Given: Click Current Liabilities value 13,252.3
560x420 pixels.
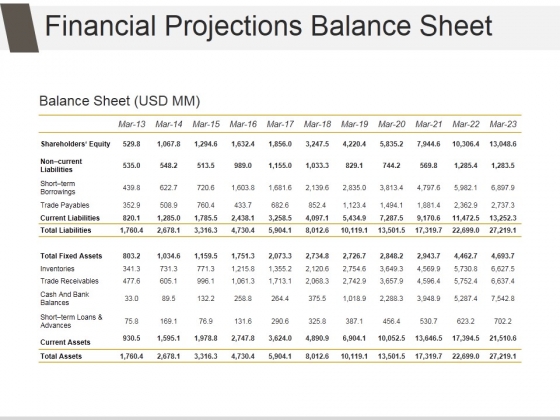Looking at the screenshot, I should click(x=503, y=218).
